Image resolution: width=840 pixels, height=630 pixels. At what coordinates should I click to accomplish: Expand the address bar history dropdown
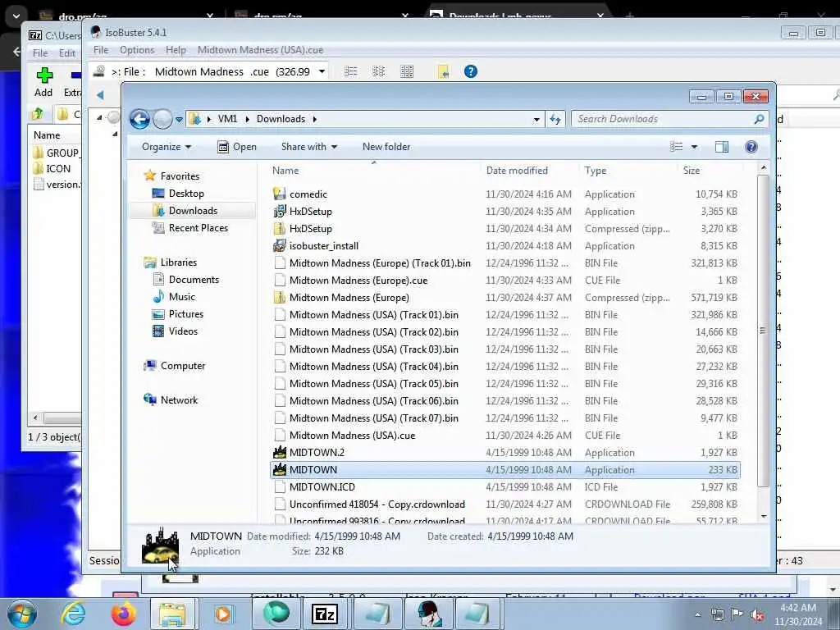point(536,120)
